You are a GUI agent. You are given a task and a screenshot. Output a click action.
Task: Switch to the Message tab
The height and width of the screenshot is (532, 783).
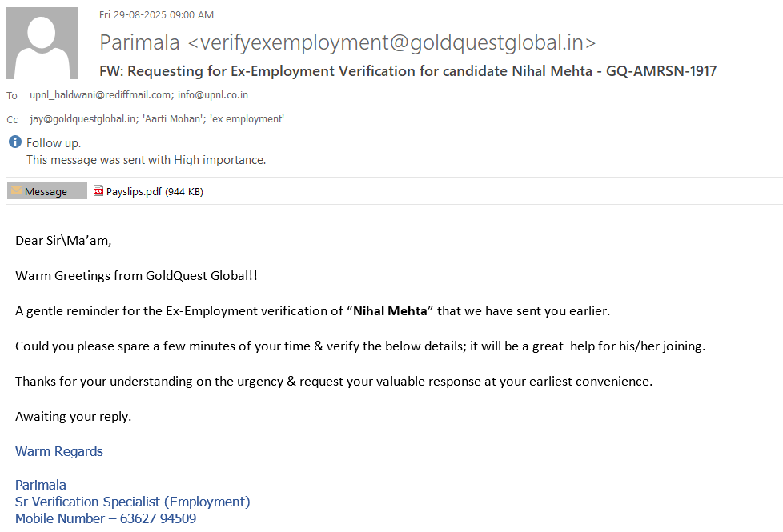point(46,191)
